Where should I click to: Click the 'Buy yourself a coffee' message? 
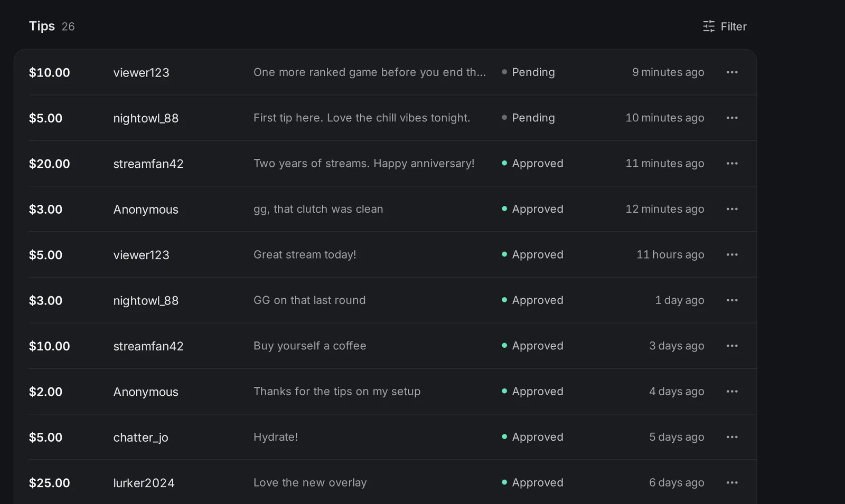310,346
